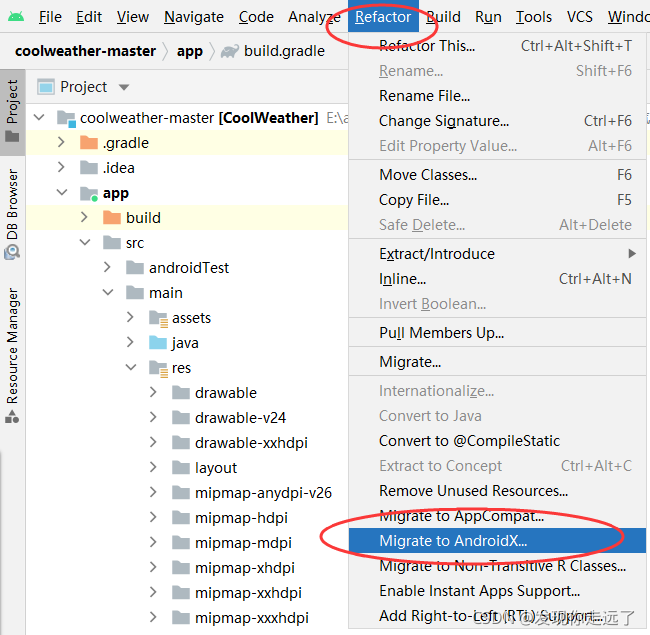Choose Refactor This... entry
Viewport: 650px width, 635px height.
tap(497, 46)
